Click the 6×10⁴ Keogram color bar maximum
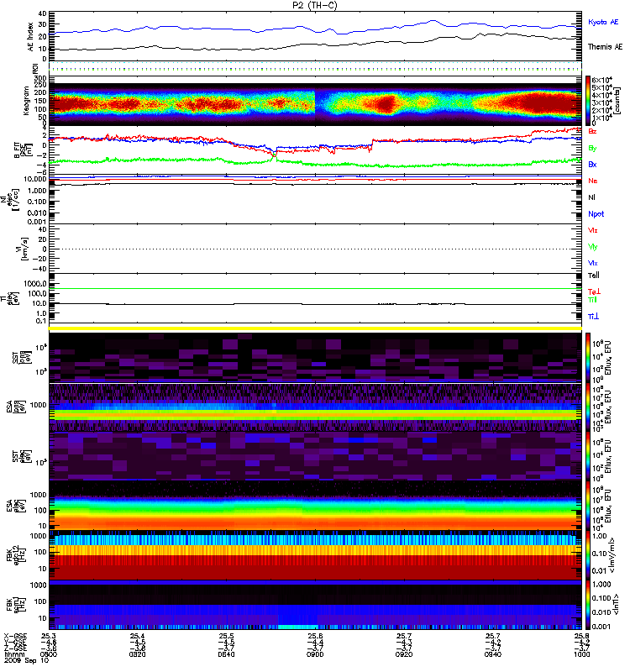This screenshot has width=630, height=672. tap(602, 80)
